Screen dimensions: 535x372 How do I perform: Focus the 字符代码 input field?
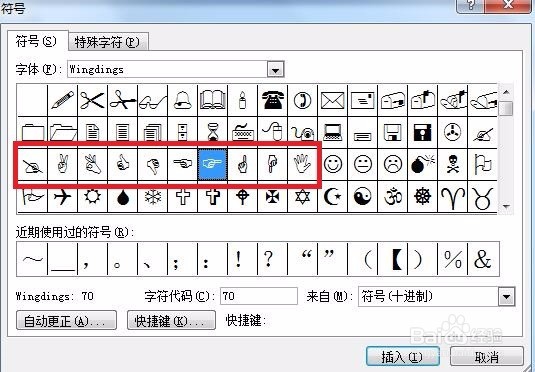click(x=259, y=296)
